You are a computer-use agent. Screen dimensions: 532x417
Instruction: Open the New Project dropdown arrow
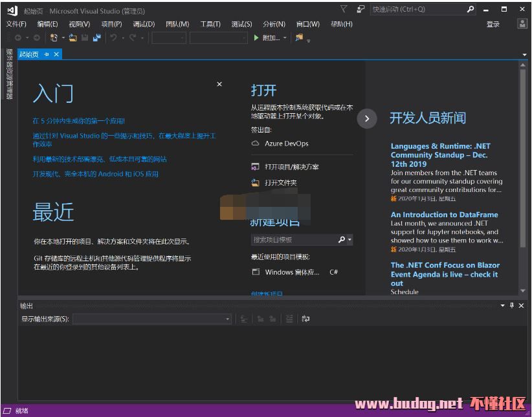coord(63,37)
